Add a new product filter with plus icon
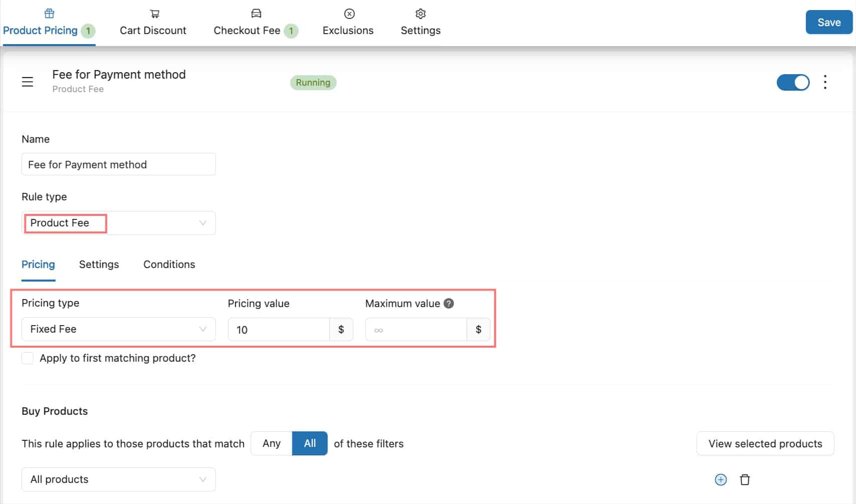 721,479
